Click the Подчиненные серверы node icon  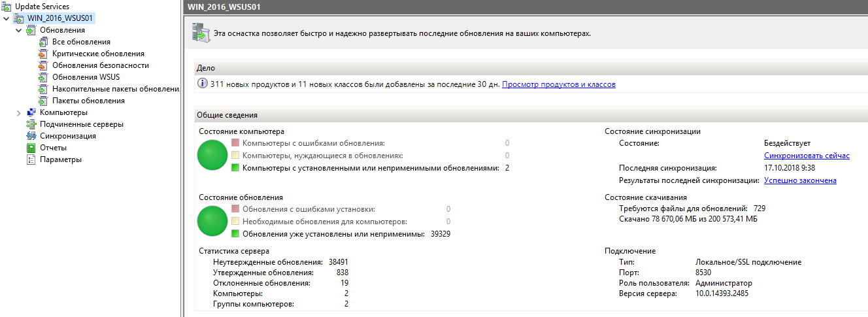[31, 124]
